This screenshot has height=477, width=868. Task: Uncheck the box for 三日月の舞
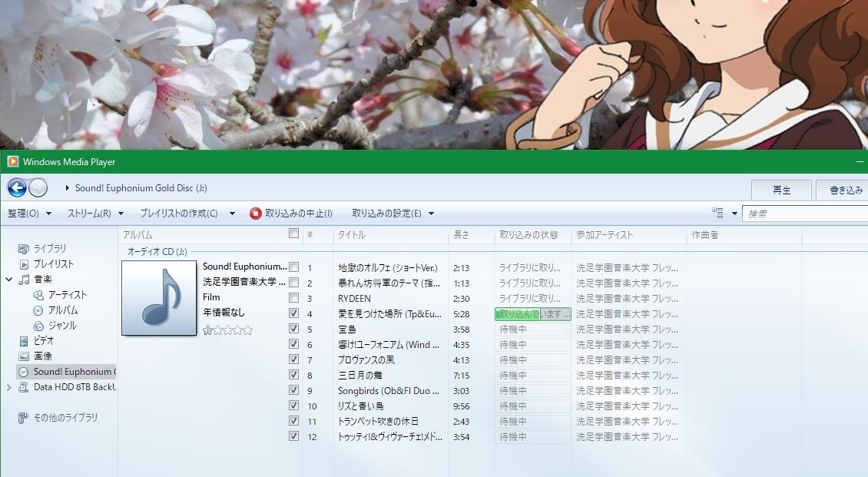(x=294, y=375)
